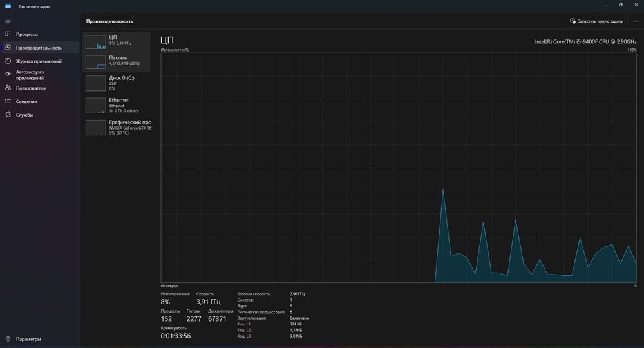The image size is (644, 348).
Task: Select the Сведения list icon
Action: [x=8, y=101]
